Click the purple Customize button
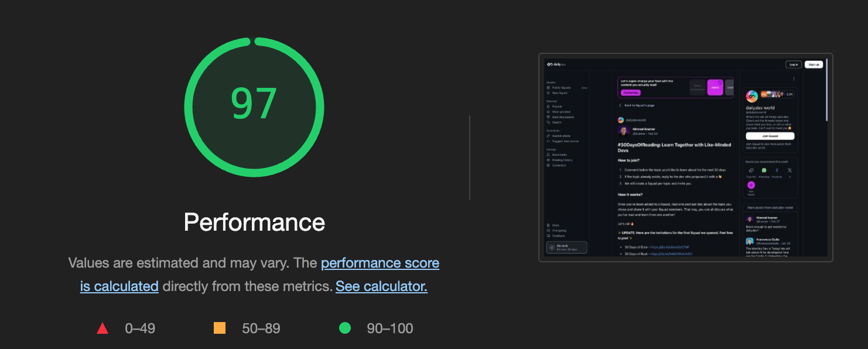The image size is (868, 349). (631, 93)
